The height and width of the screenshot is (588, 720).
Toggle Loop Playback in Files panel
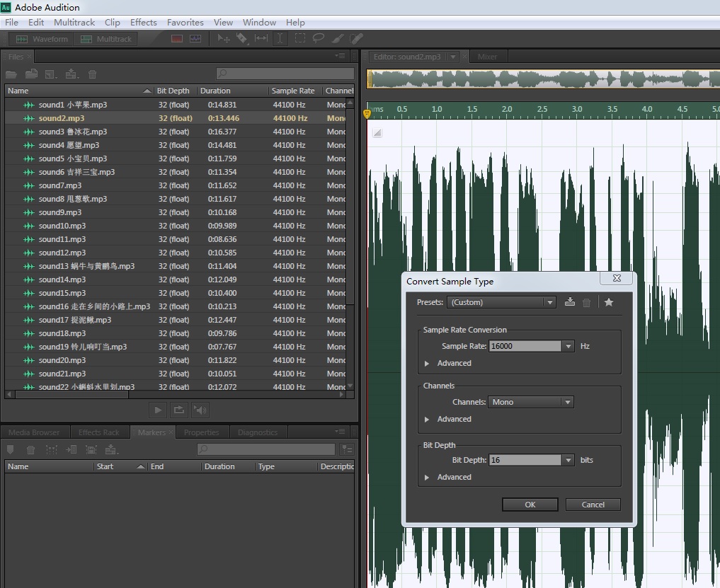[179, 410]
